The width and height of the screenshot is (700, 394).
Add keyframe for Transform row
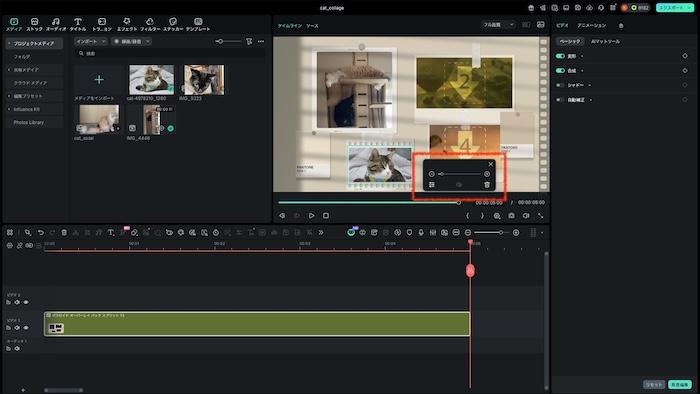click(x=685, y=56)
